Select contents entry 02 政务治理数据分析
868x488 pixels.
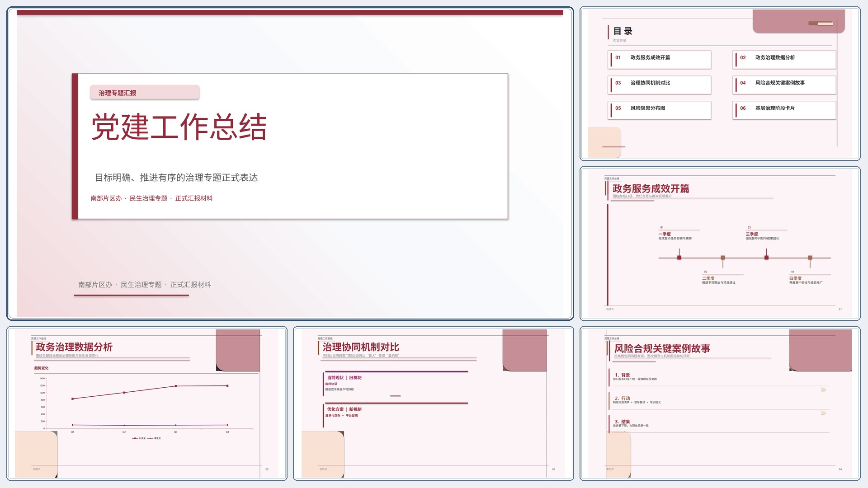784,59
